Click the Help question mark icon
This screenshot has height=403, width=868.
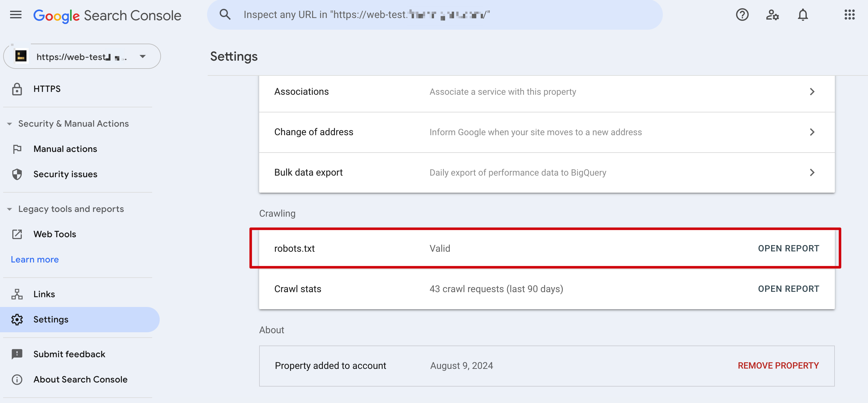[x=742, y=15]
